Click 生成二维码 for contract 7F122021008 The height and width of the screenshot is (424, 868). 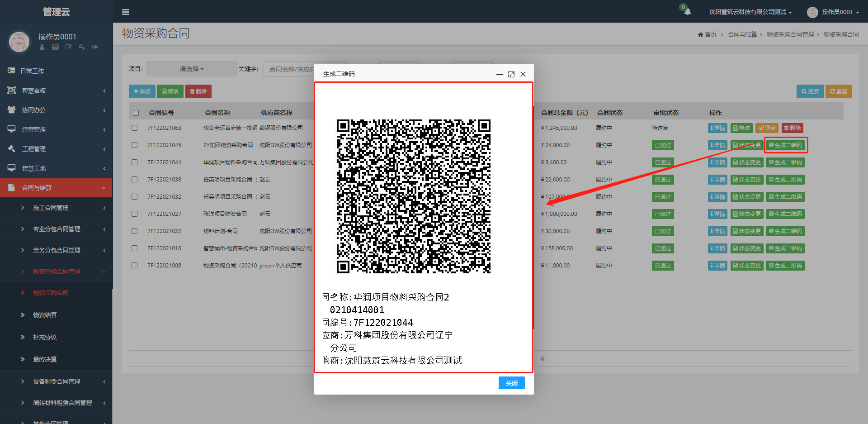(786, 266)
